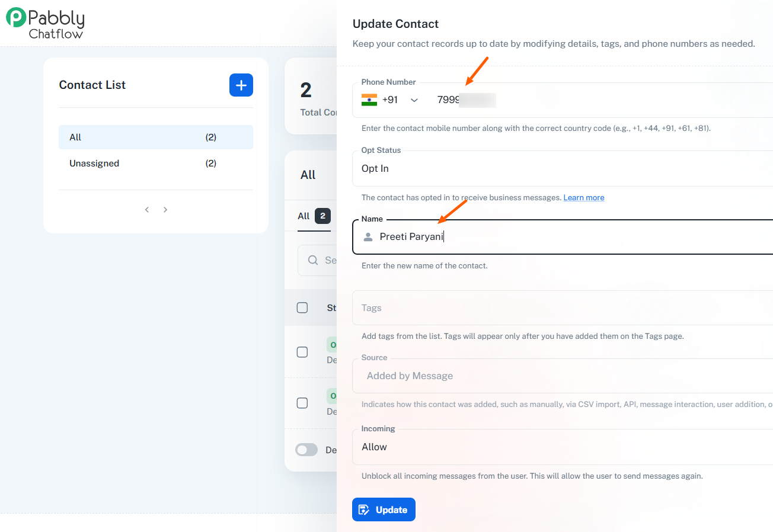
Task: Open the Learn more link
Action: [584, 198]
